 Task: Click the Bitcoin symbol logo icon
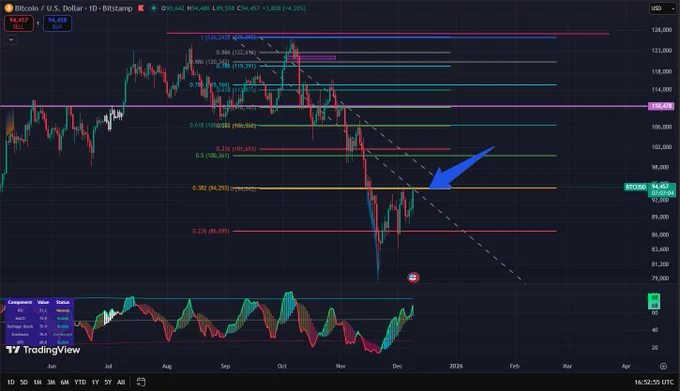[8, 8]
